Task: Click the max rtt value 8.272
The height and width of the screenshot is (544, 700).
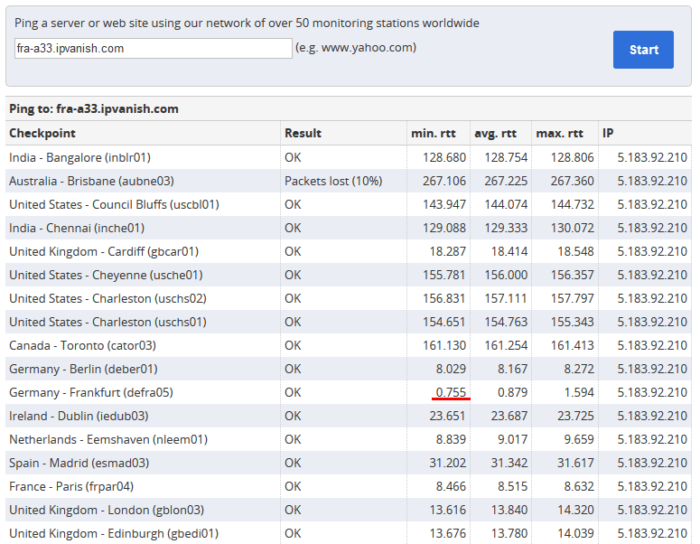Action: point(579,369)
